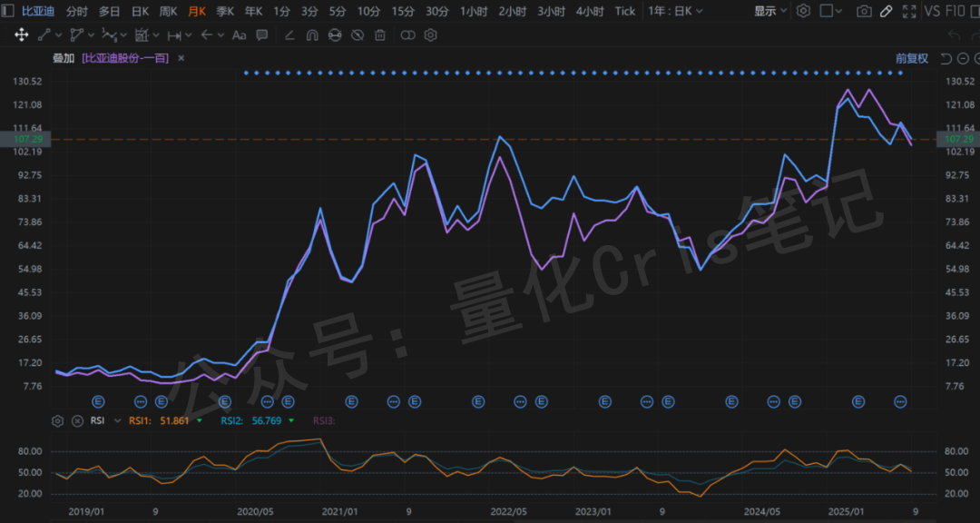
Task: Remove the RSI indicator panel
Action: tap(77, 421)
